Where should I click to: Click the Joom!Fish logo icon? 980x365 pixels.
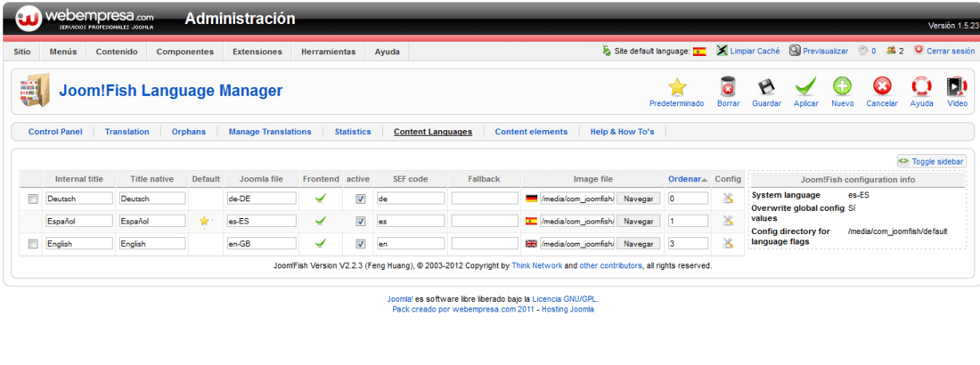click(x=35, y=91)
